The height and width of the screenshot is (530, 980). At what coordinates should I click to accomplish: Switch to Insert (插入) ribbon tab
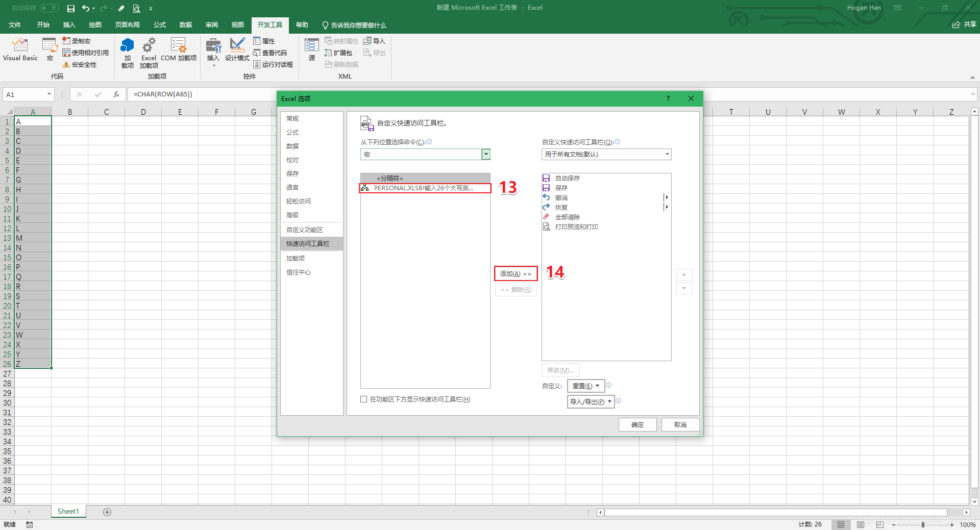pos(69,24)
